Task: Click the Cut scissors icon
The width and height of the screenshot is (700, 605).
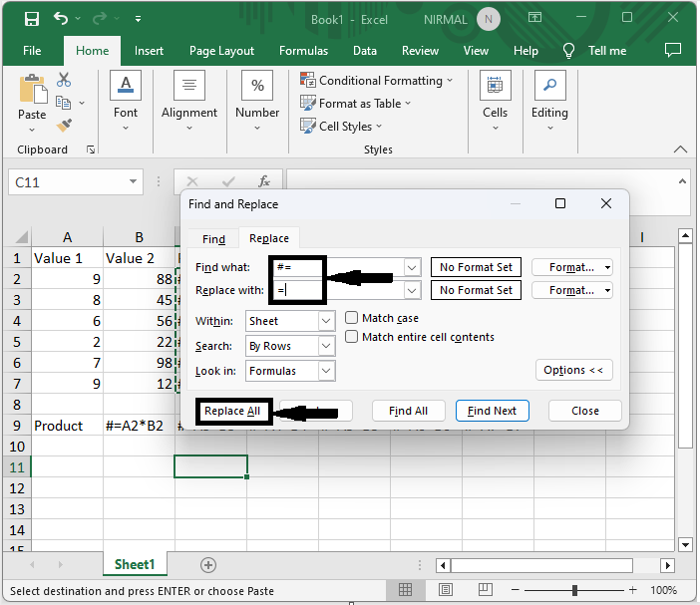Action: tap(64, 80)
